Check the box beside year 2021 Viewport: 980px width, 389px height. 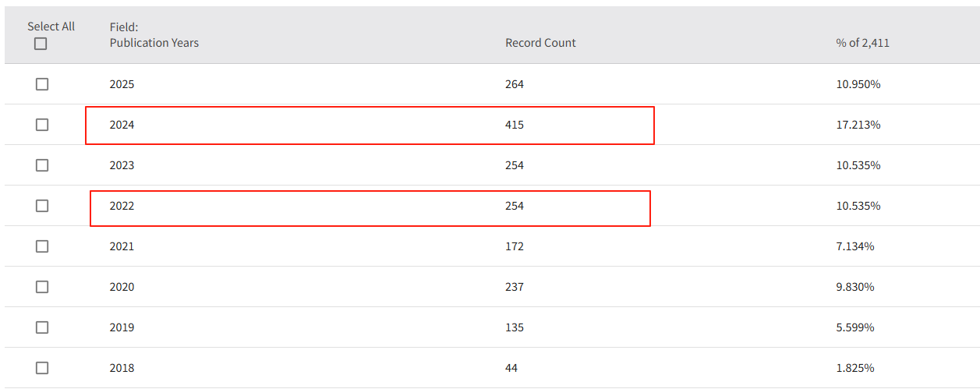(x=42, y=246)
